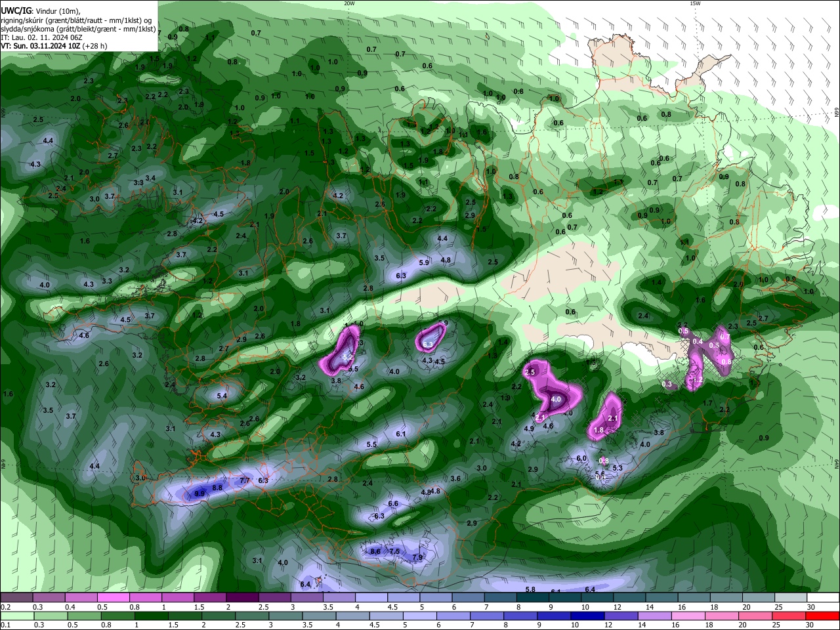The width and height of the screenshot is (840, 630).
Task: Pick the pale green lower swatch between 0.1 and 0.3
Action: [x=18, y=616]
